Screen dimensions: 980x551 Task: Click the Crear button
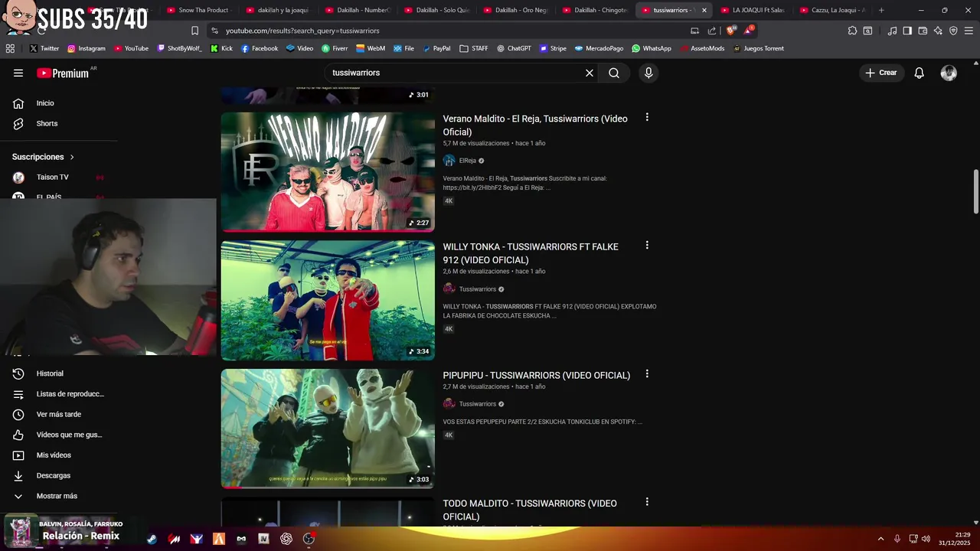point(881,73)
